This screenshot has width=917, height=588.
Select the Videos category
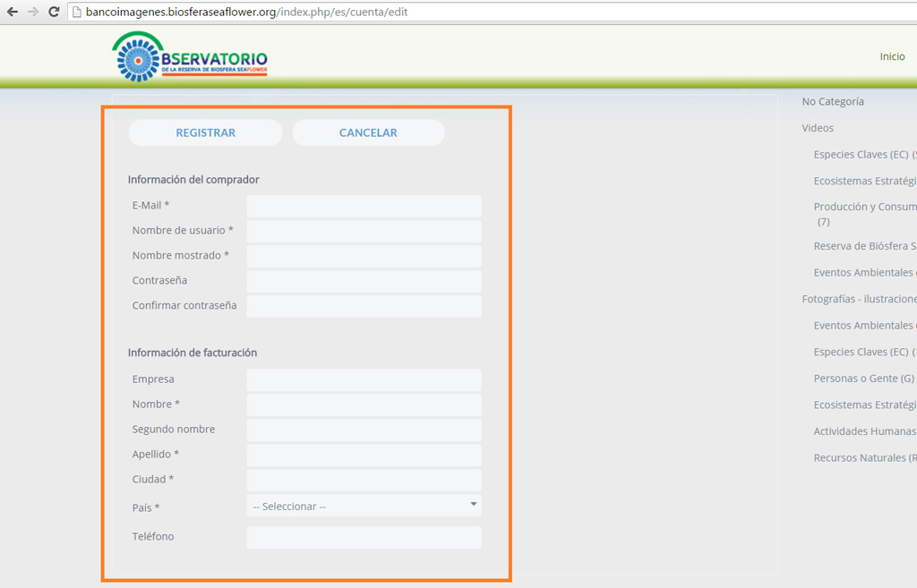pyautogui.click(x=818, y=128)
